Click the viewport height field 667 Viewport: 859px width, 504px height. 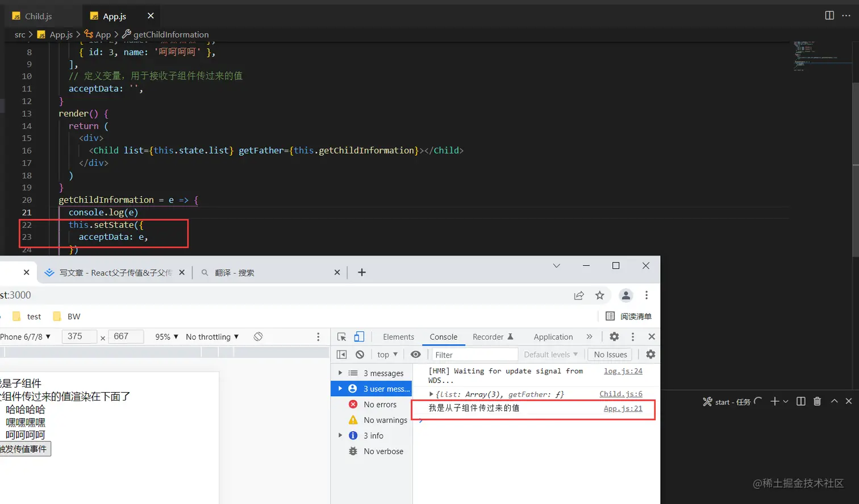(125, 336)
